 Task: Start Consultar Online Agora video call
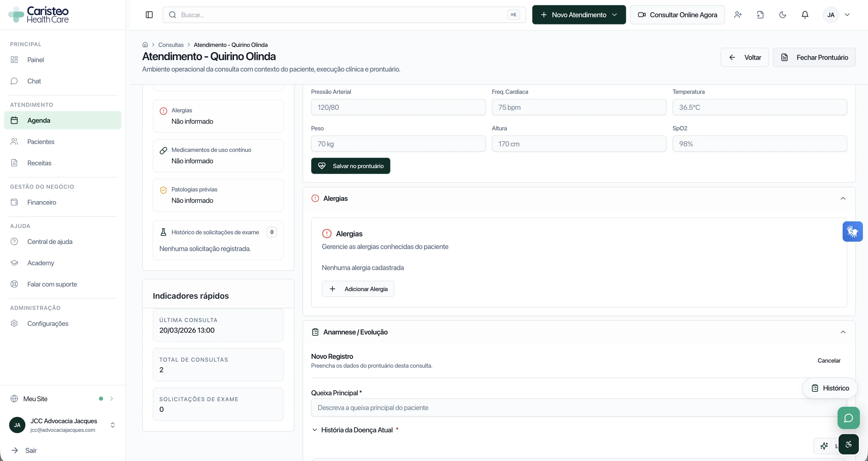click(x=677, y=15)
